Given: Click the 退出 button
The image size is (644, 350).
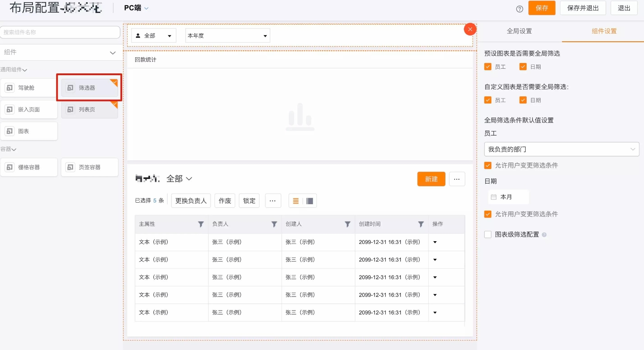Looking at the screenshot, I should [x=624, y=8].
